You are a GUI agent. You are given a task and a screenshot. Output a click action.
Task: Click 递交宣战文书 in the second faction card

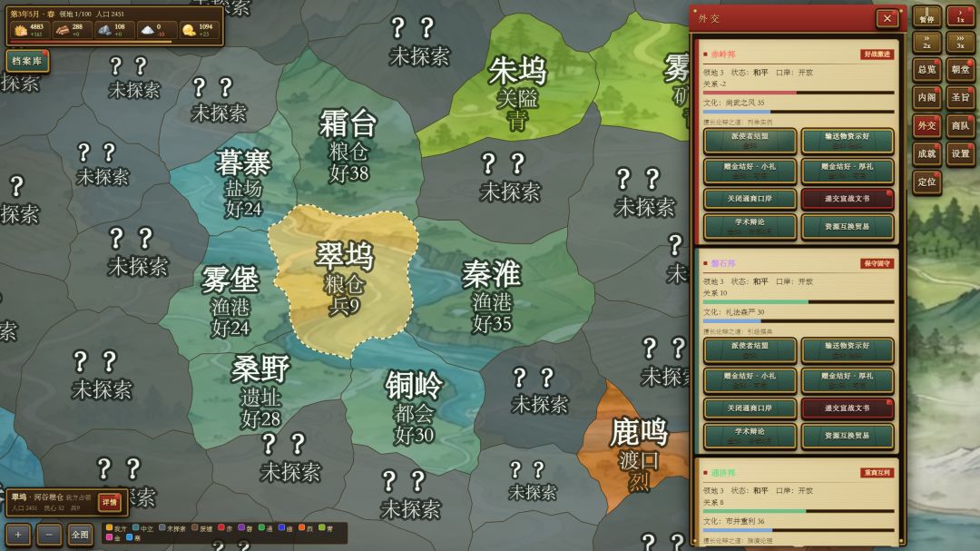[x=847, y=408]
